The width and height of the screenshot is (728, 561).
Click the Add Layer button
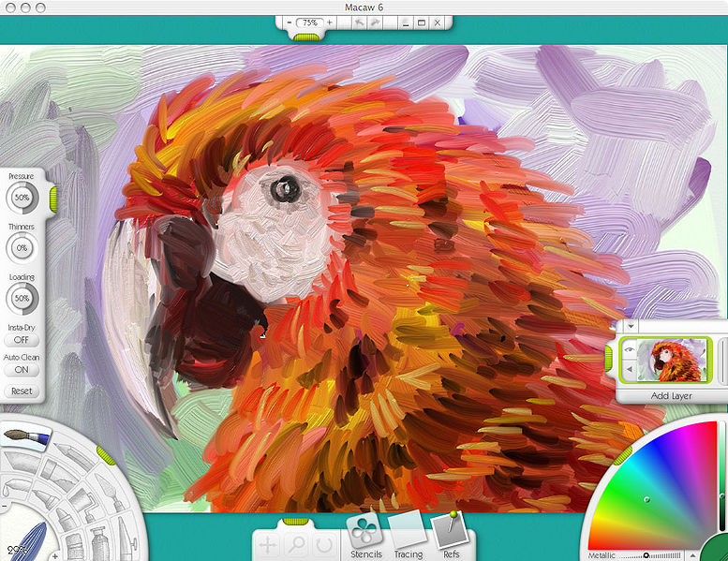click(672, 396)
